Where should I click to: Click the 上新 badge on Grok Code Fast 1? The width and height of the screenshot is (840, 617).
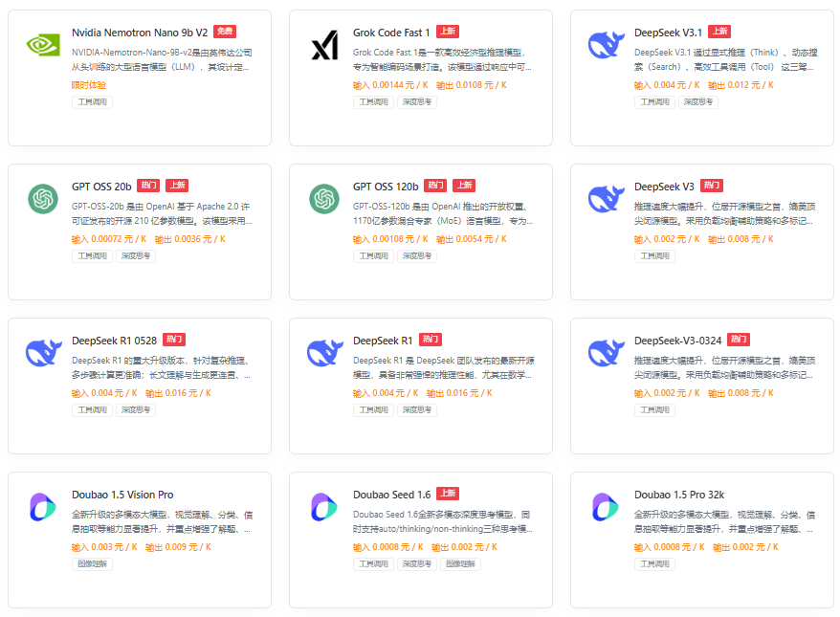pos(448,31)
